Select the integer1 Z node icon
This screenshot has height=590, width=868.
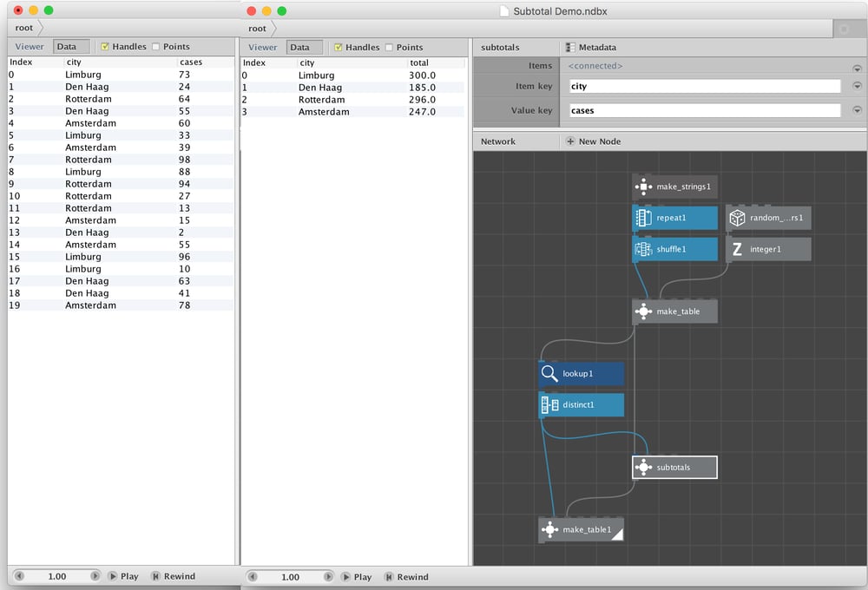pyautogui.click(x=737, y=249)
